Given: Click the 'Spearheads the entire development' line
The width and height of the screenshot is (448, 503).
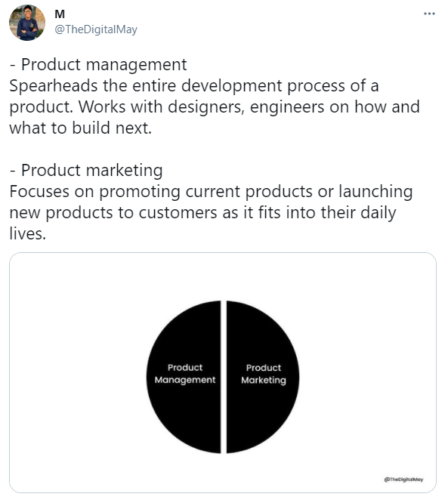Looking at the screenshot, I should 194,85.
